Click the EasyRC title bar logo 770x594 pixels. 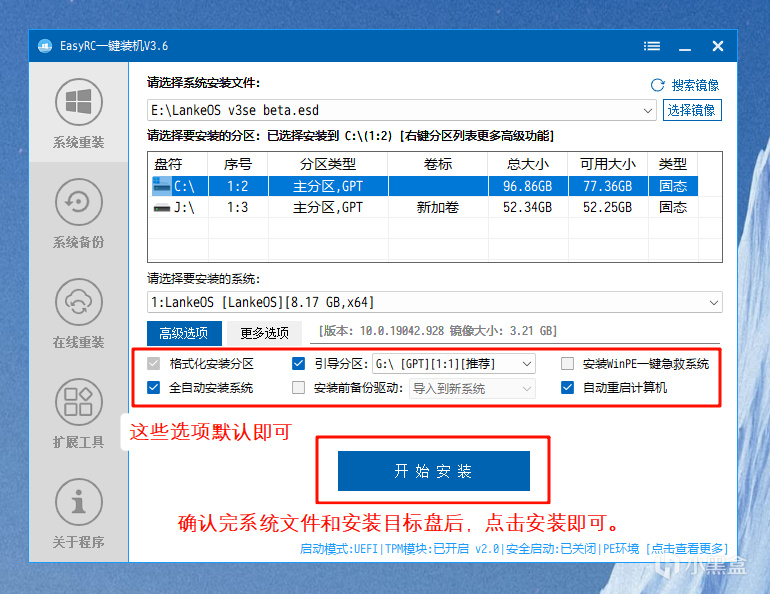pyautogui.click(x=45, y=46)
